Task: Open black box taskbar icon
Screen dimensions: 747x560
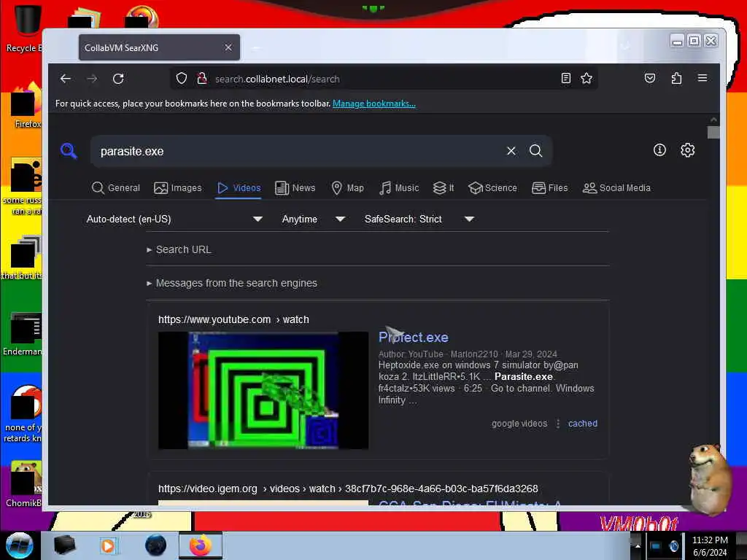Action: 64,545
